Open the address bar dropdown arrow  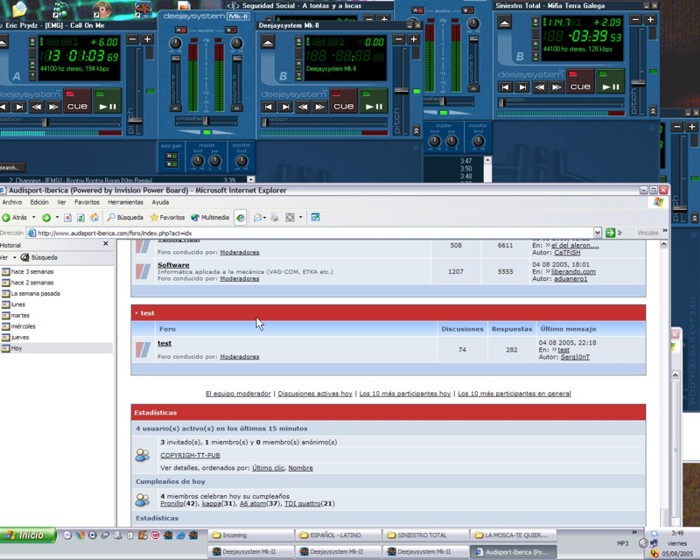tap(597, 233)
